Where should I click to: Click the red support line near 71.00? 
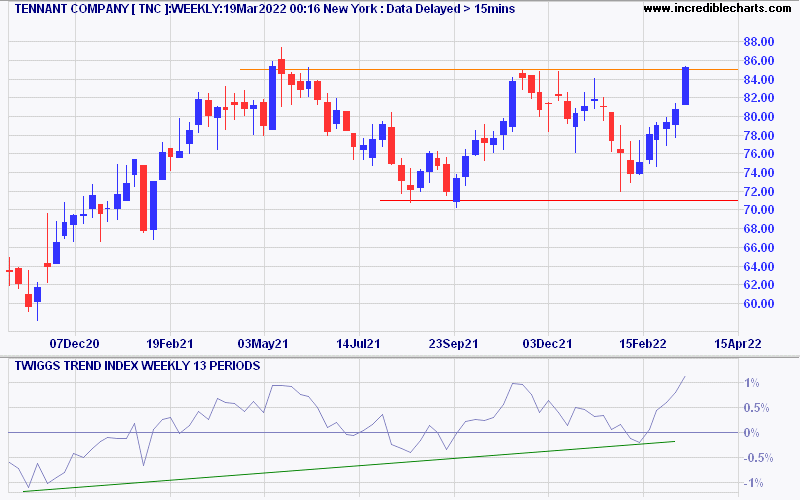tap(561, 201)
